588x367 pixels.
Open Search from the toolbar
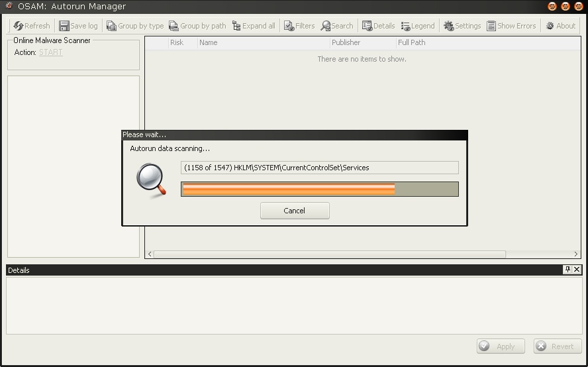tap(337, 26)
